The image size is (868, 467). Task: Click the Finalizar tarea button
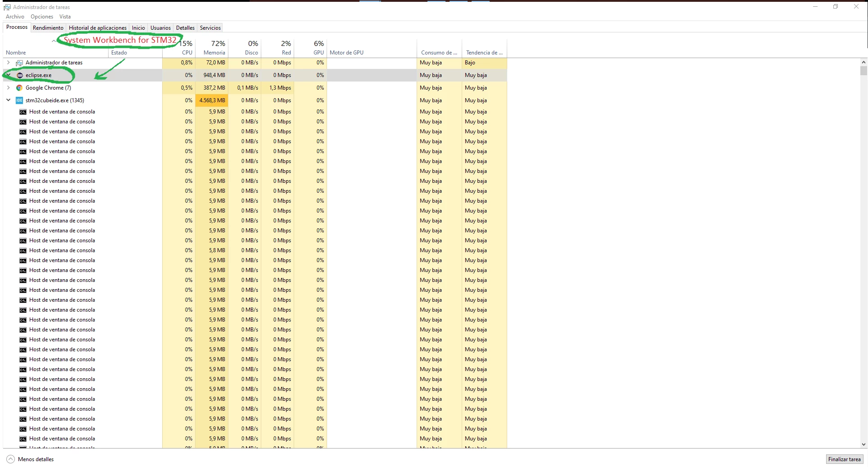pos(845,459)
